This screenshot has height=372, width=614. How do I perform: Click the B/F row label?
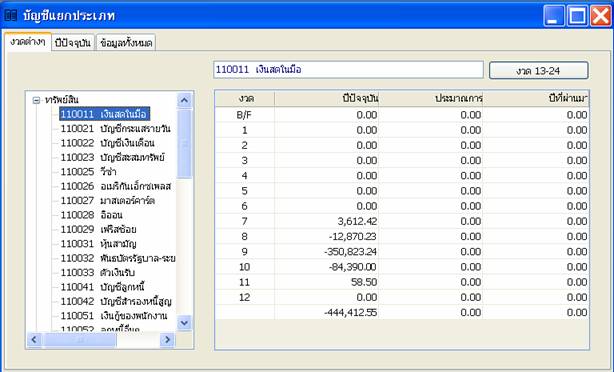click(245, 115)
